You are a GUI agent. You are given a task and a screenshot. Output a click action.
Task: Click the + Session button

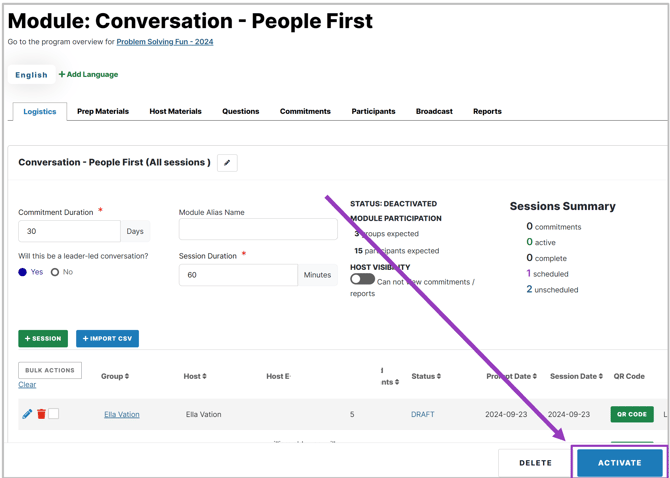(43, 339)
